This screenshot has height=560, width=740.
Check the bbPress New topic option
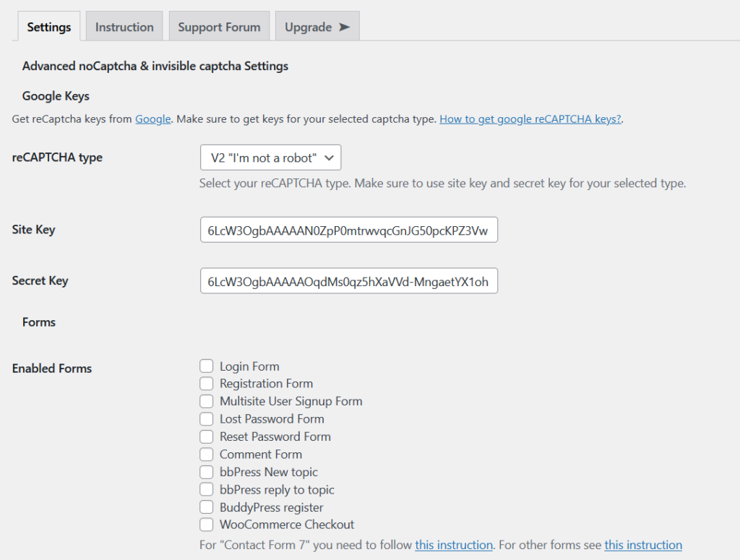pos(206,473)
